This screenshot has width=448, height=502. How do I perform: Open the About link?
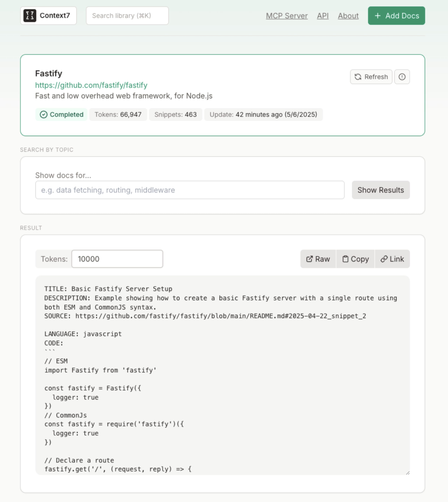coord(348,16)
